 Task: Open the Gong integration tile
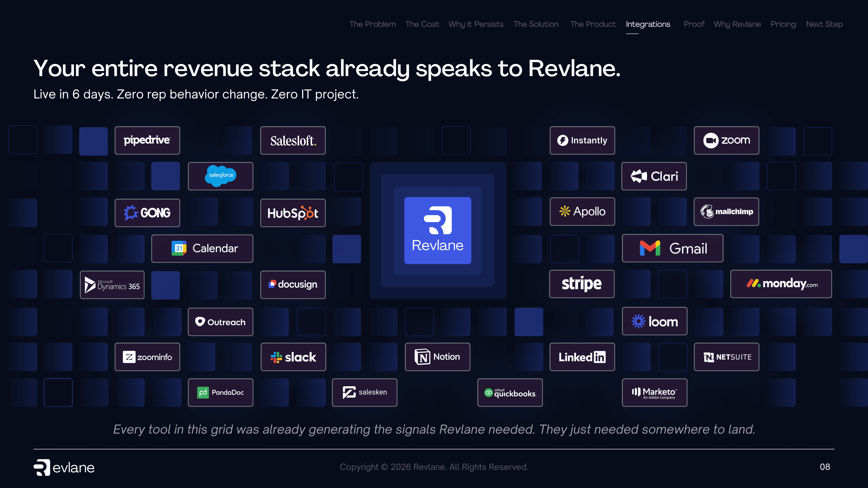tap(147, 213)
